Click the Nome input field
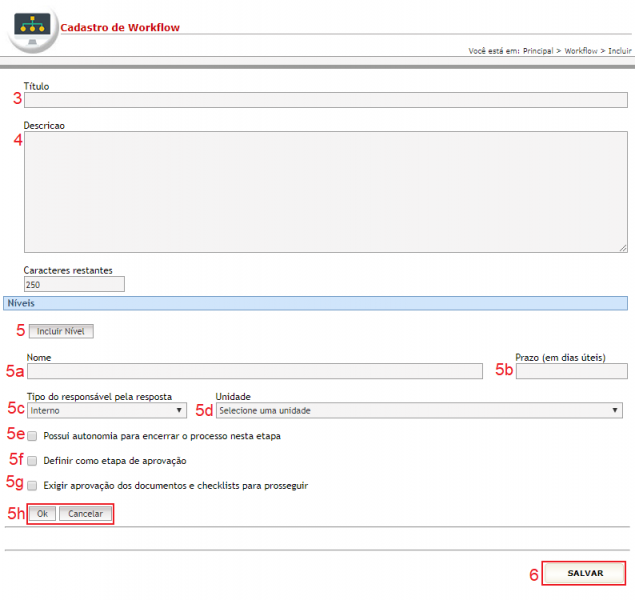Screen dimensions: 635x600 click(255, 371)
